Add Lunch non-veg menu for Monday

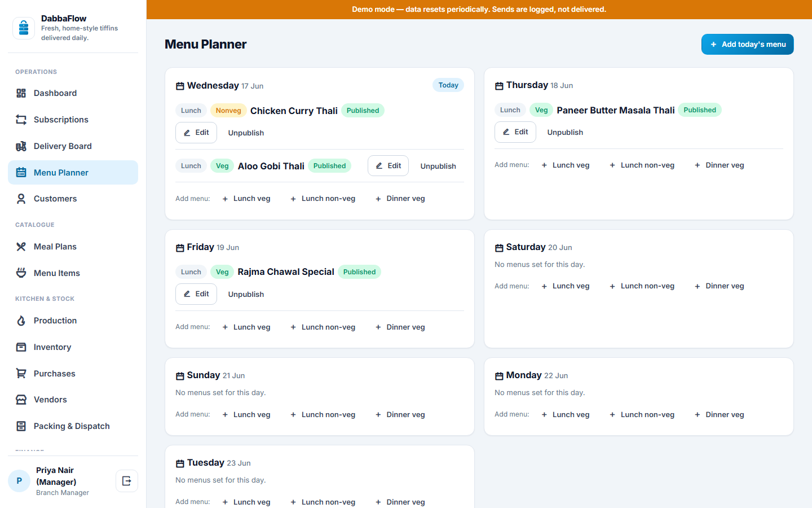642,415
